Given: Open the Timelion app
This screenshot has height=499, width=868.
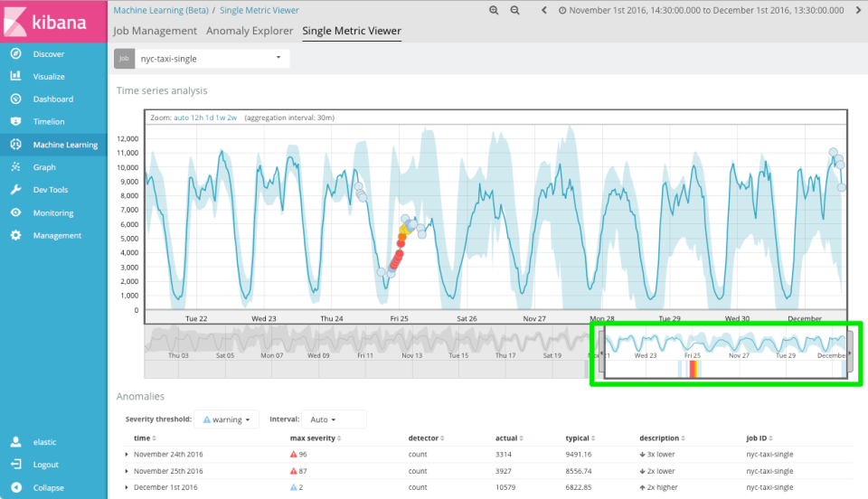Looking at the screenshot, I should click(49, 122).
